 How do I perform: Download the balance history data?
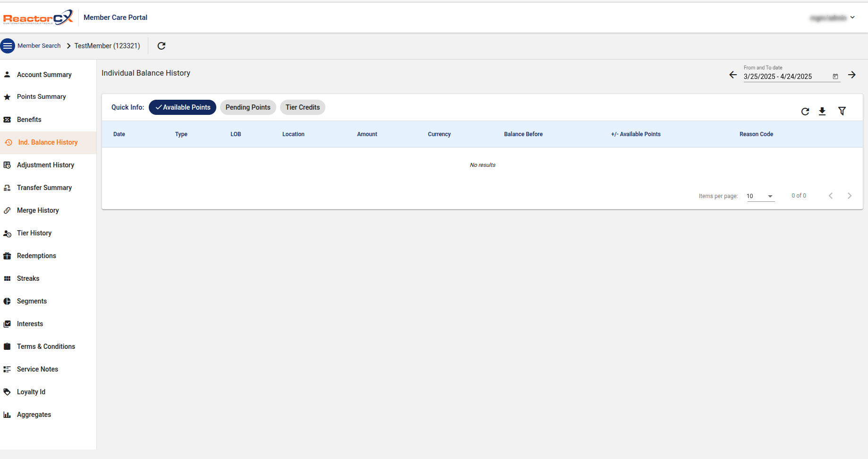click(x=822, y=112)
